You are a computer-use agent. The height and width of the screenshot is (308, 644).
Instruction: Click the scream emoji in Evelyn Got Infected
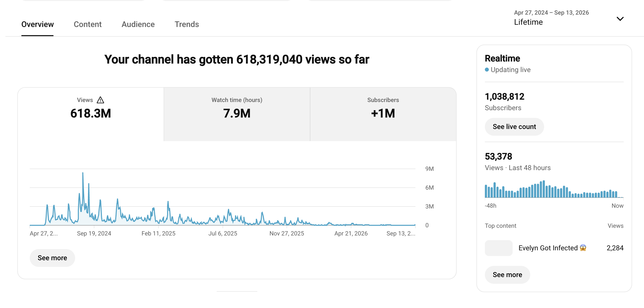coord(583,248)
